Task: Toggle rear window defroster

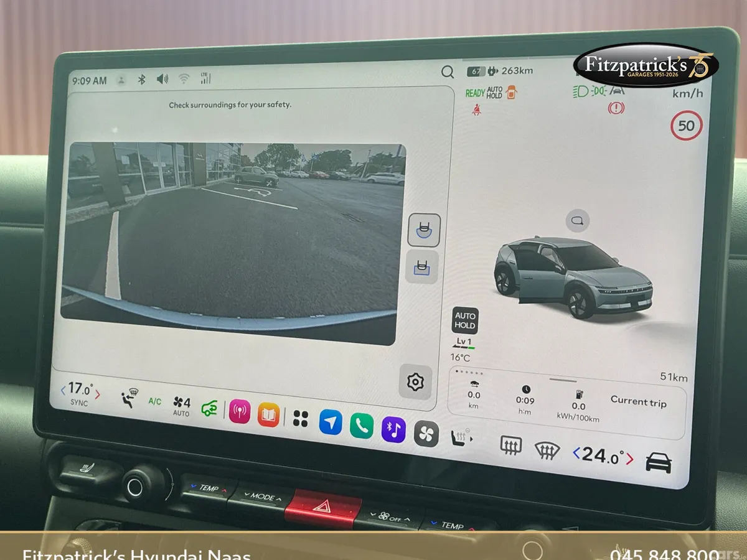Action: click(510, 445)
